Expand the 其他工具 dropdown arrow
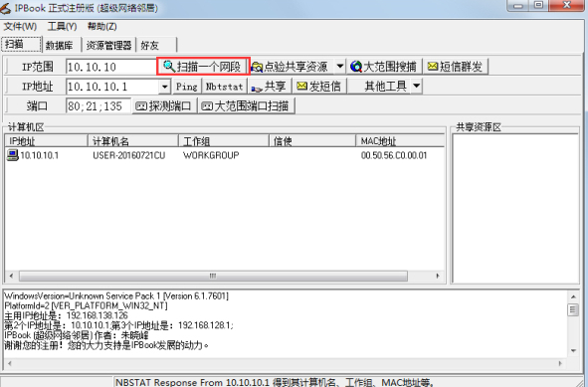The height and width of the screenshot is (387, 588). coord(416,87)
